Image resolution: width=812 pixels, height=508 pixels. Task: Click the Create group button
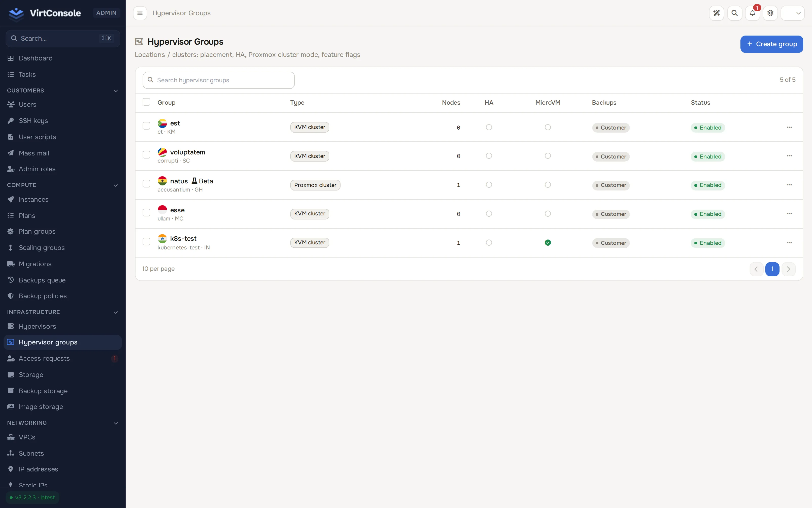pyautogui.click(x=771, y=44)
